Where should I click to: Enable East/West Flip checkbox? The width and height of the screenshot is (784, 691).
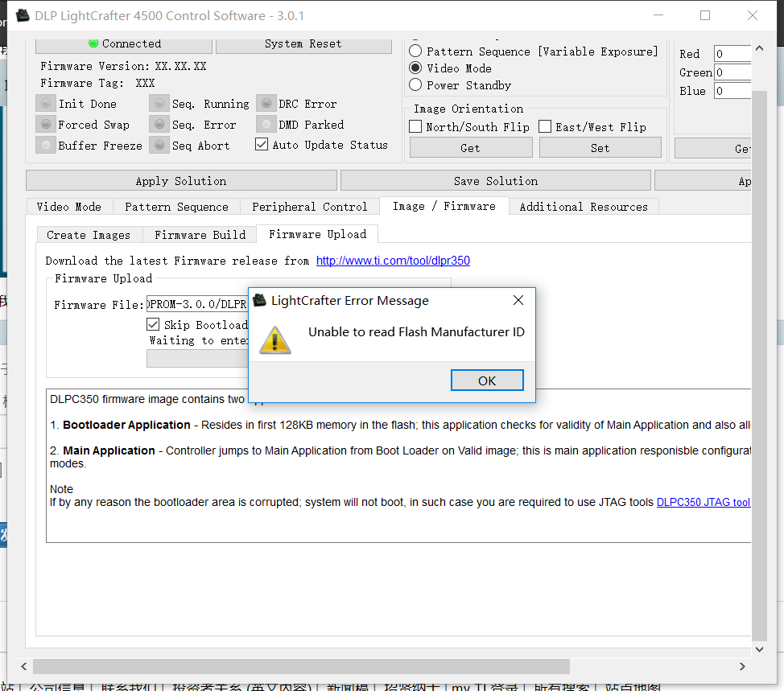[x=545, y=126]
